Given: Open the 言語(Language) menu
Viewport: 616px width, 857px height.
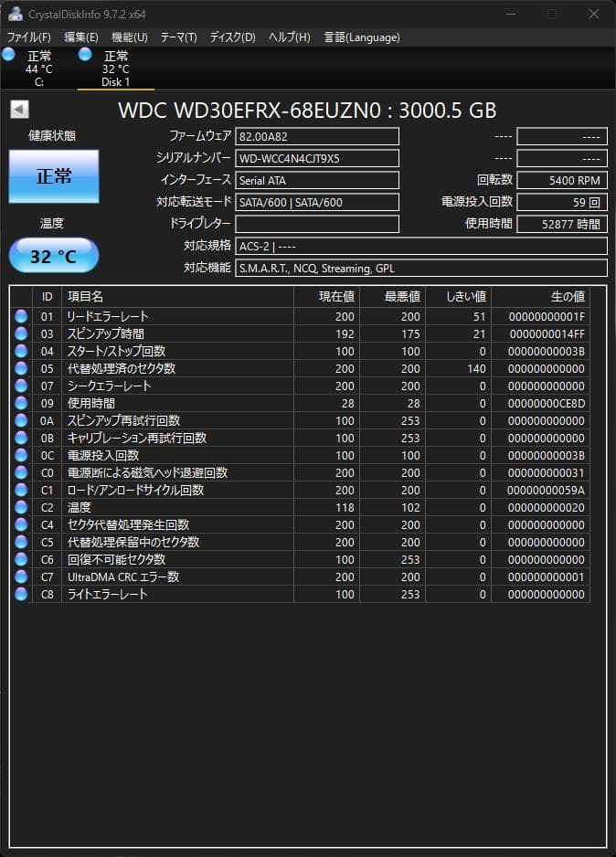Looking at the screenshot, I should (x=362, y=37).
